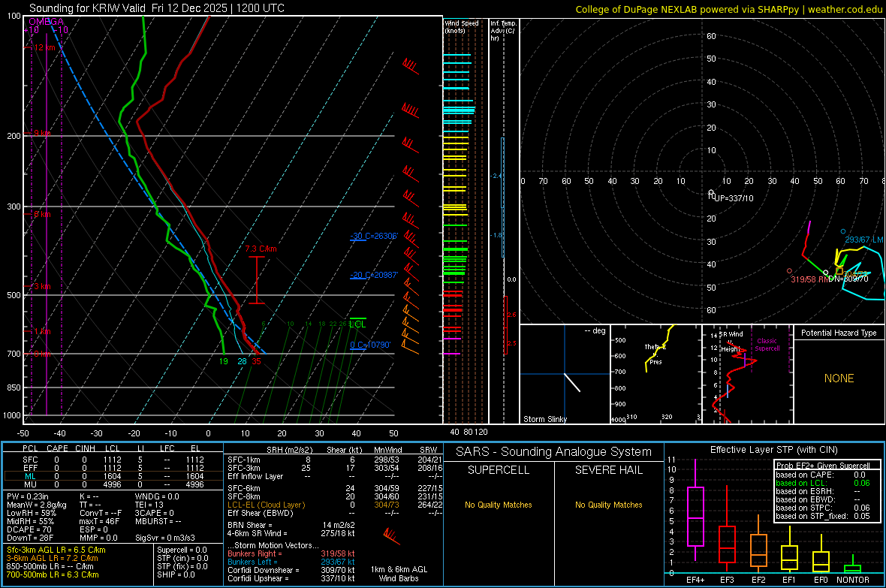
Task: Select the 'UP=337/10' hodograph label
Action: pos(734,198)
